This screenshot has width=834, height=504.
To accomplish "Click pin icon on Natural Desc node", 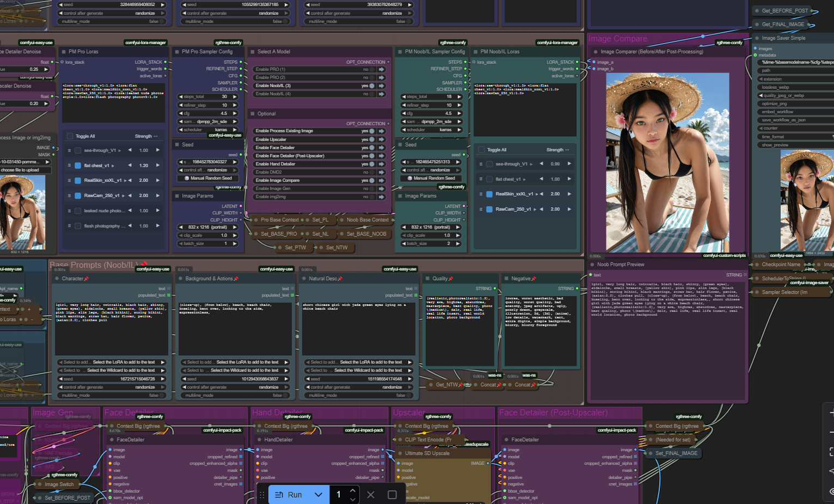I will click(x=340, y=279).
